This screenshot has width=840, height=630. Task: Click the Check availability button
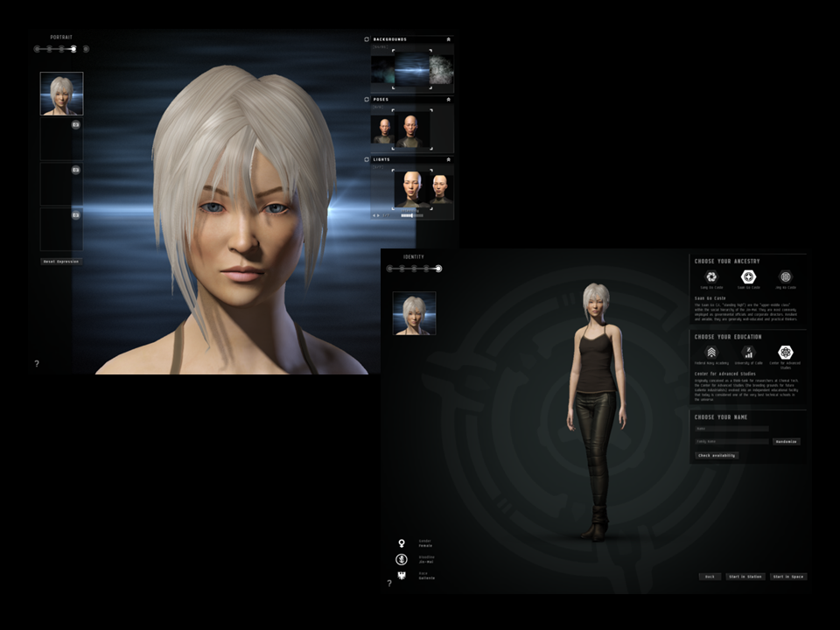[717, 455]
